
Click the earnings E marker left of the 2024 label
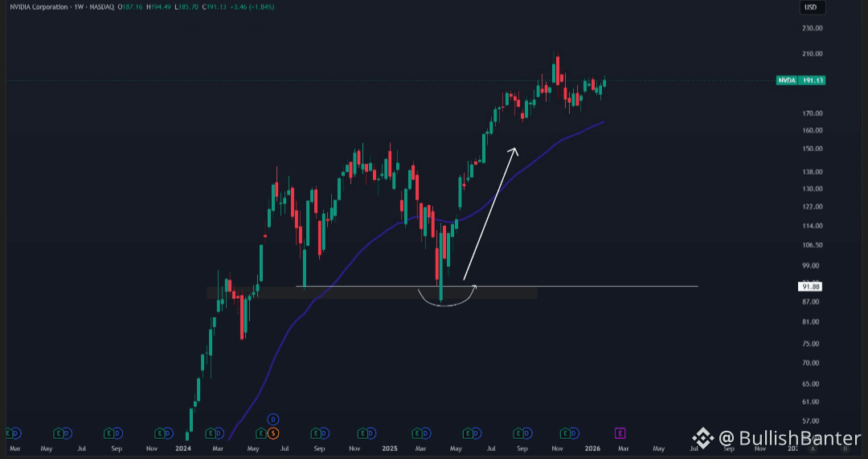click(159, 433)
